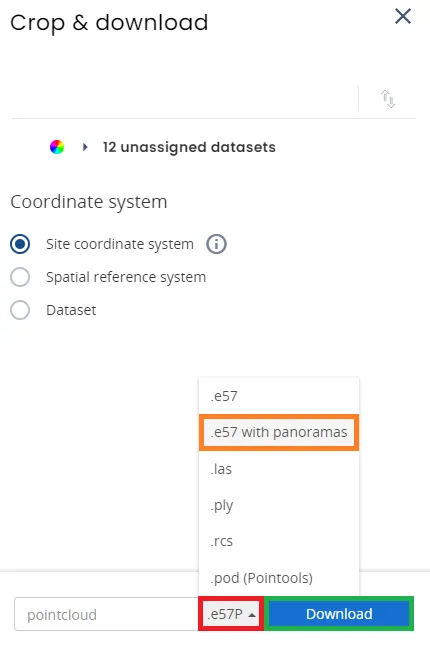The height and width of the screenshot is (654, 430).
Task: Click the pointcloud filename input field
Action: [x=107, y=614]
